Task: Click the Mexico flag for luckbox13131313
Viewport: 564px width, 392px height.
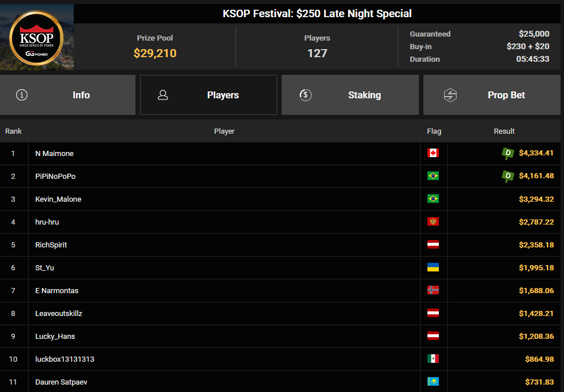Action: 433,359
